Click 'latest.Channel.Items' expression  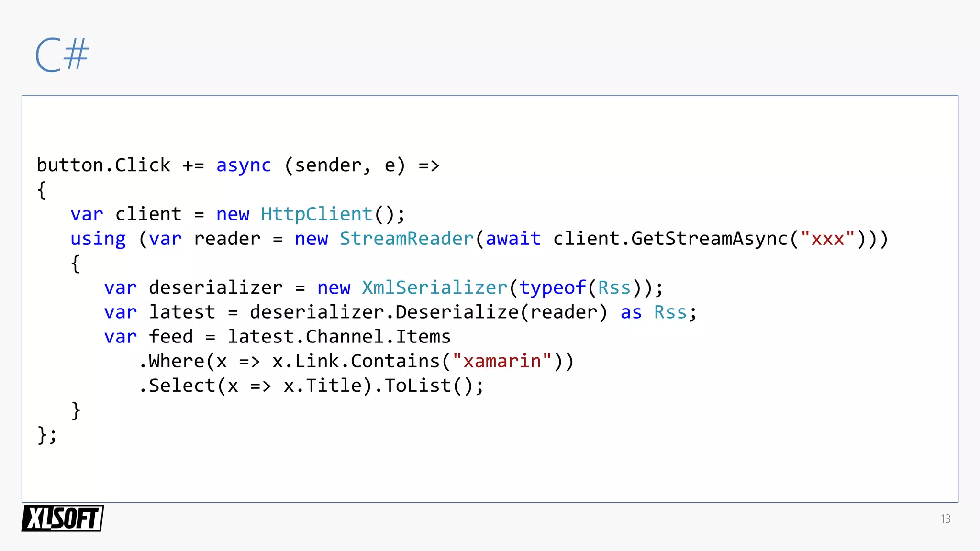[339, 337]
